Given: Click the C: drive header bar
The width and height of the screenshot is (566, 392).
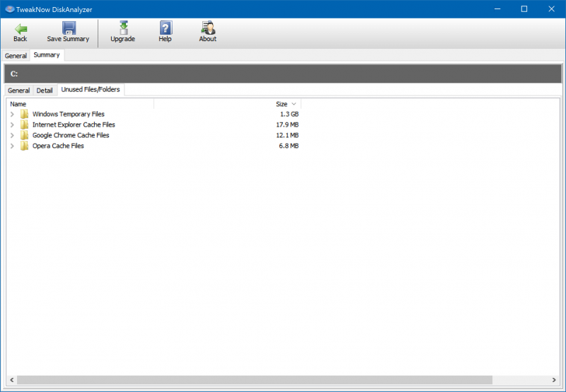Looking at the screenshot, I should click(283, 74).
